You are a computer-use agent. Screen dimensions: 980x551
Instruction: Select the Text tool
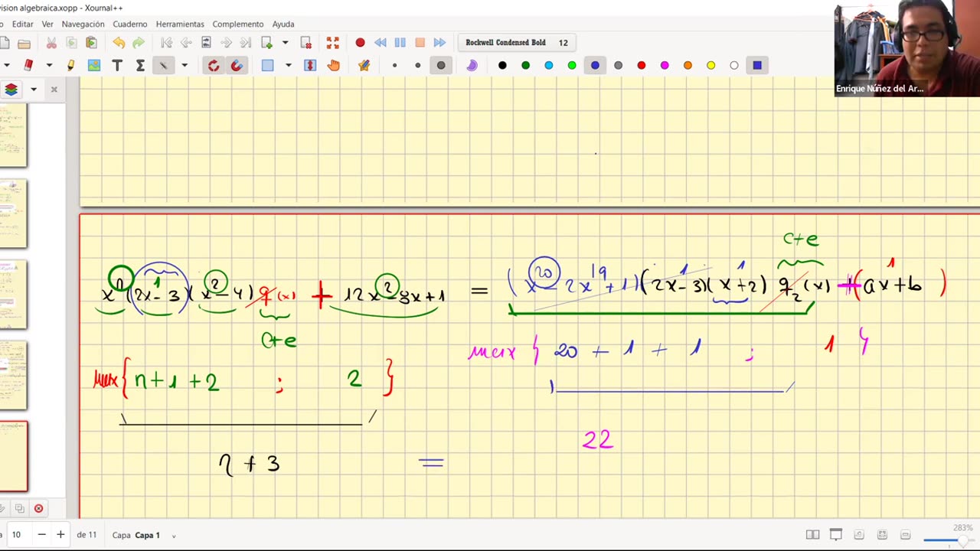pos(117,66)
